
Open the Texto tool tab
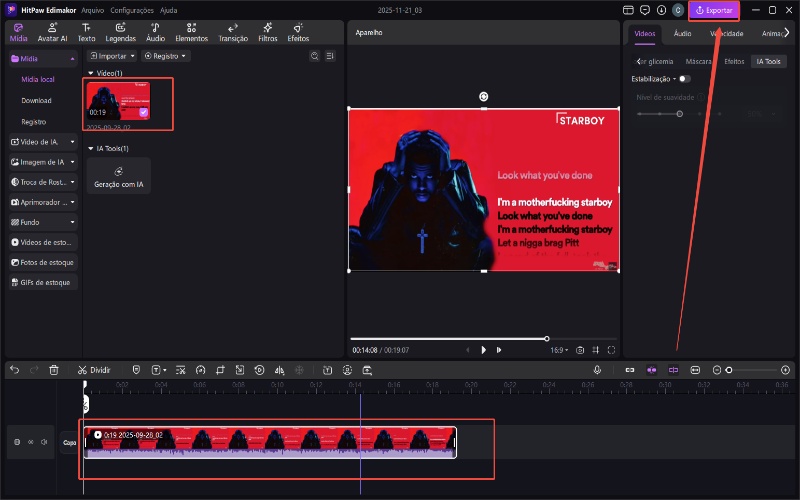(88, 31)
